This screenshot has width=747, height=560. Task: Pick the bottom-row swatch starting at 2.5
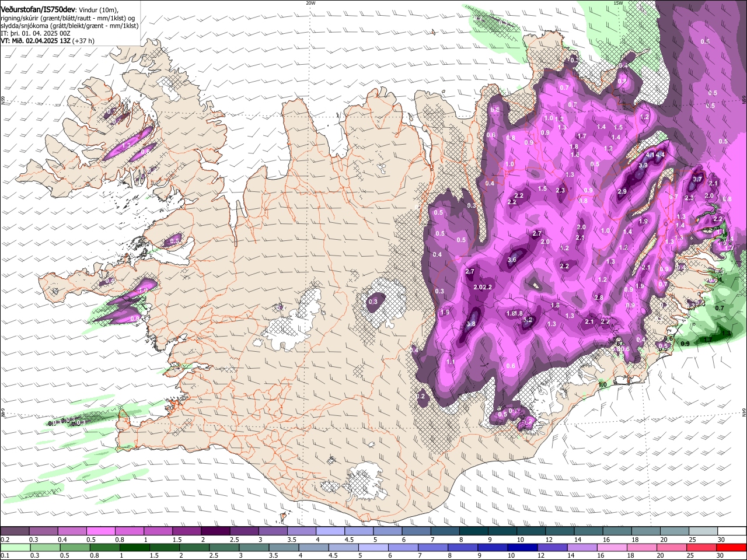coord(225,548)
